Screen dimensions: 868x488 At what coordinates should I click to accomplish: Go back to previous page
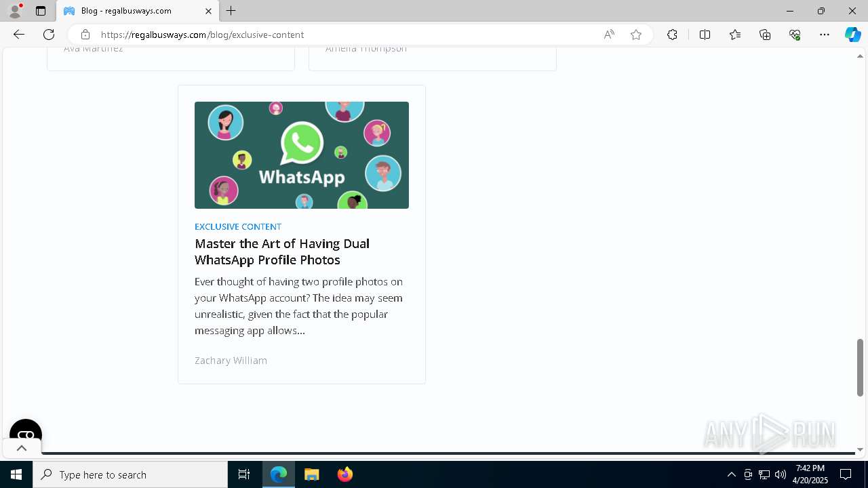pos(19,35)
